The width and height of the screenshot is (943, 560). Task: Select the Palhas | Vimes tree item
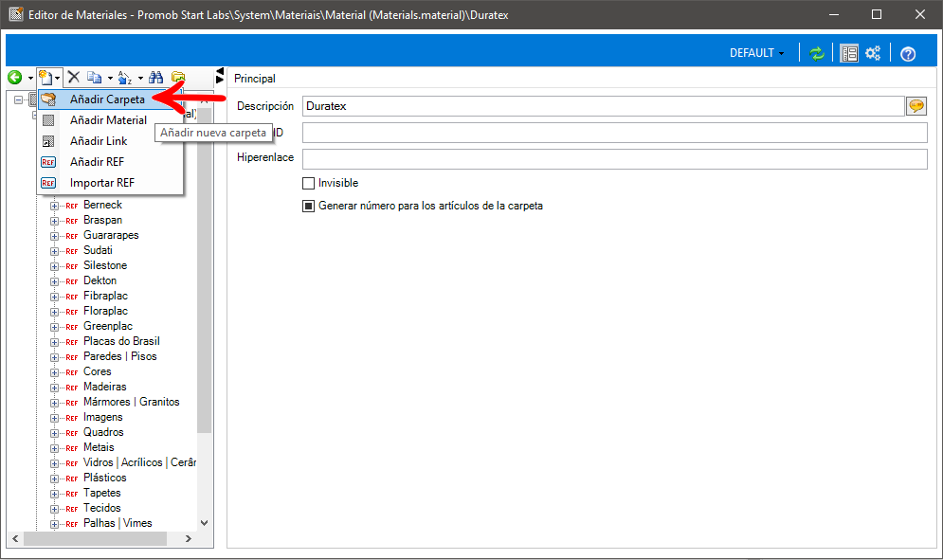point(118,523)
